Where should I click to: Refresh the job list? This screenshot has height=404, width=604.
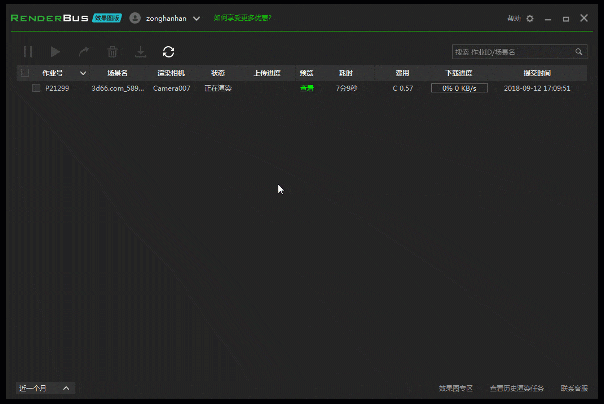pyautogui.click(x=168, y=51)
